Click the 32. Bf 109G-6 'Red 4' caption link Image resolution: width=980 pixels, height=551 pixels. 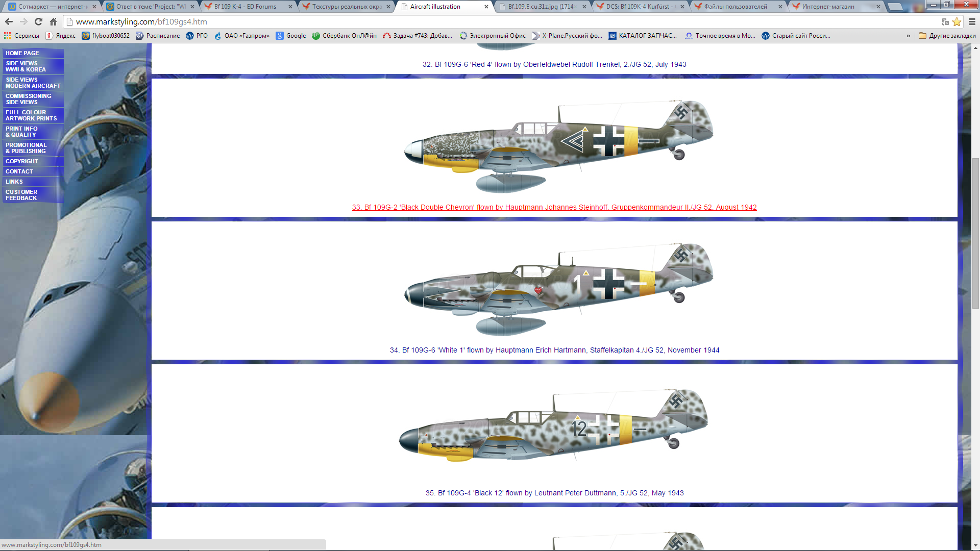pos(554,64)
